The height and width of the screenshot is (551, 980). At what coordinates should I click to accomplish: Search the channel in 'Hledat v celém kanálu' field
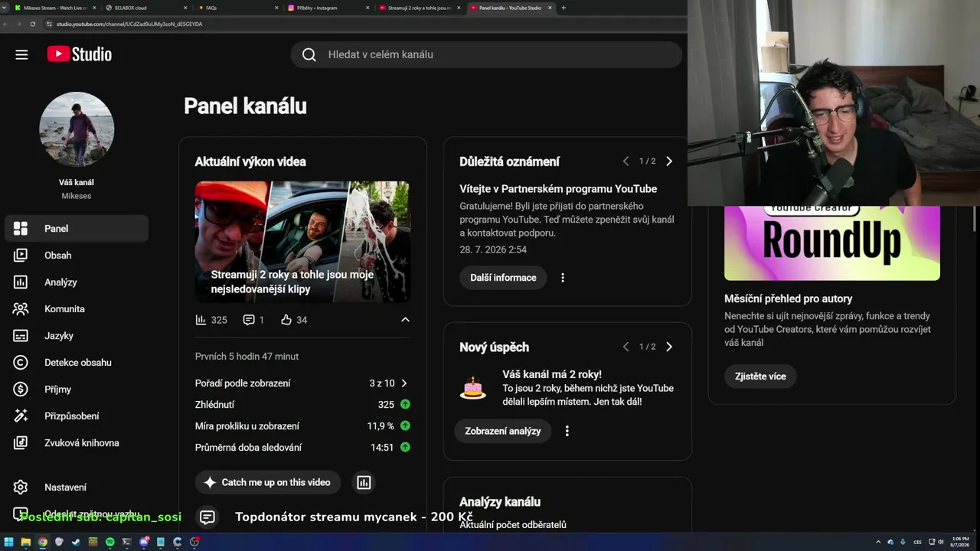(486, 54)
